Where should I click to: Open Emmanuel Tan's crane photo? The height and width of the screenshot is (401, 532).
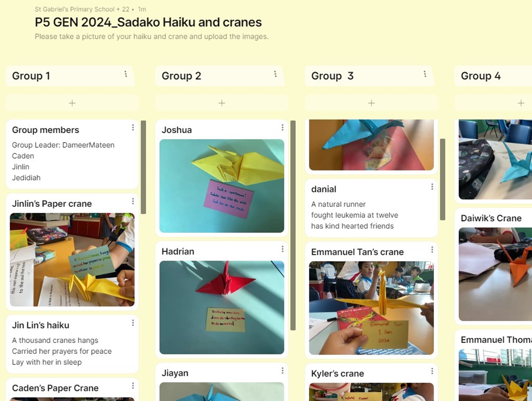pos(371,308)
